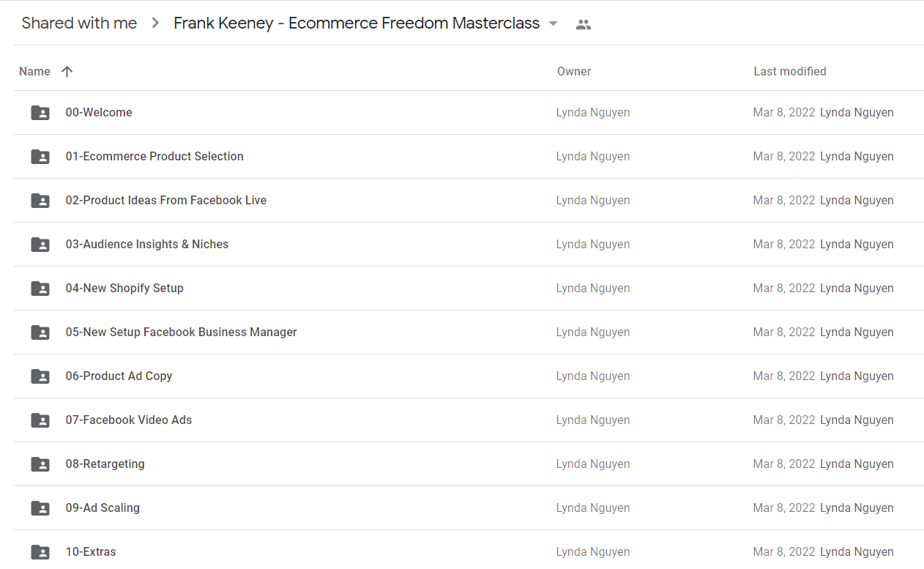Click the 00-Welcome shared folder icon
Viewport: 924px width, 569px height.
click(x=40, y=113)
